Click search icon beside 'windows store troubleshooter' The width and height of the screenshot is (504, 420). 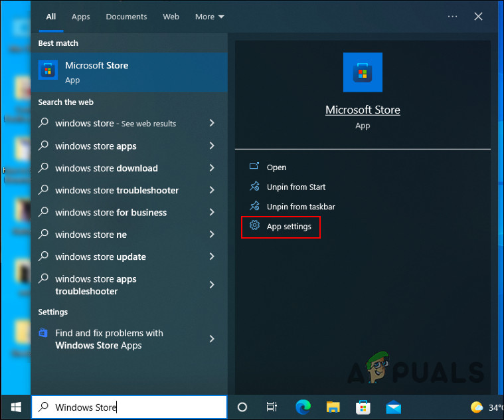(43, 190)
